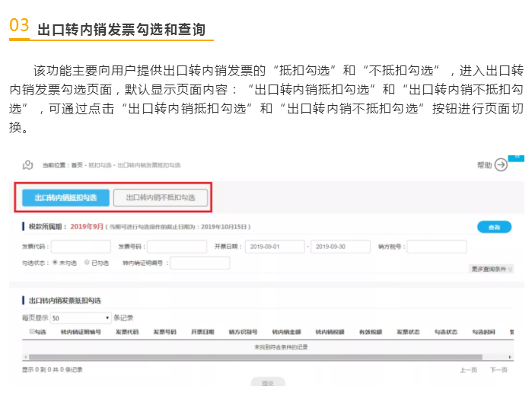Switch to the 出口转内销不抵扣勾选 tab
The width and height of the screenshot is (532, 405).
161,198
